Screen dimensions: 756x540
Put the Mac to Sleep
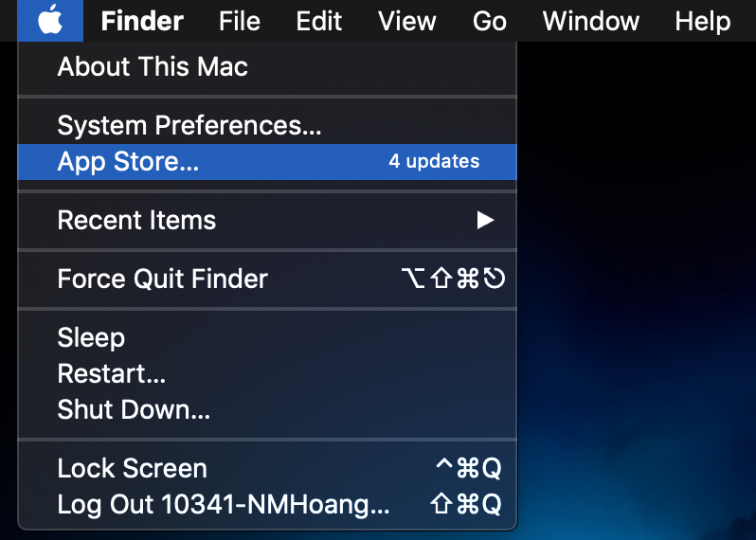tap(91, 338)
